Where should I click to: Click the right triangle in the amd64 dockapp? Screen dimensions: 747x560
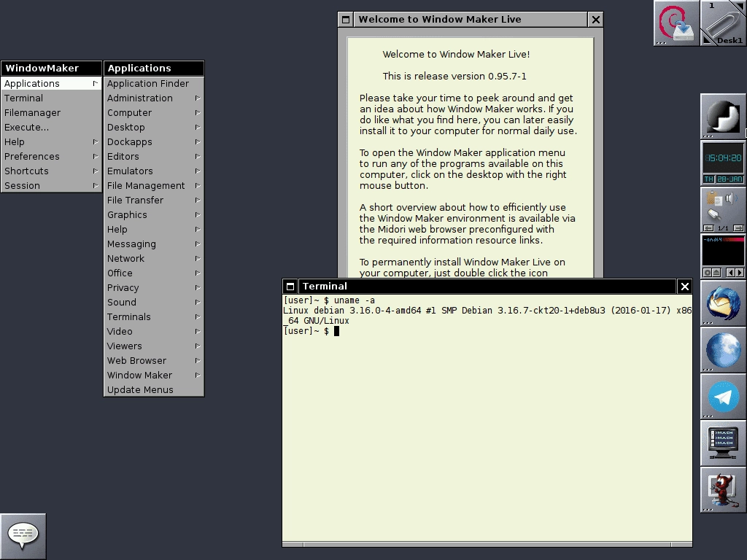(x=740, y=273)
